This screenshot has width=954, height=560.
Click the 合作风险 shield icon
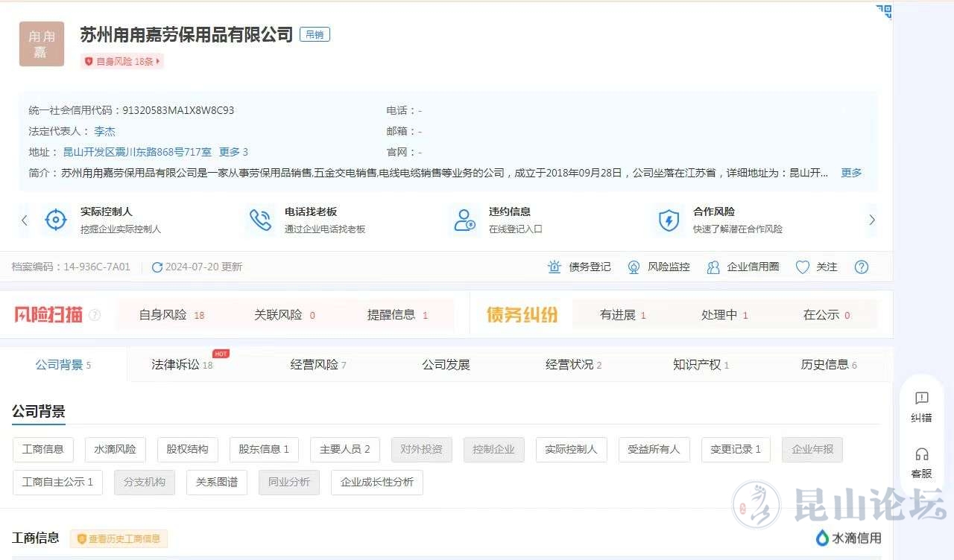[669, 220]
